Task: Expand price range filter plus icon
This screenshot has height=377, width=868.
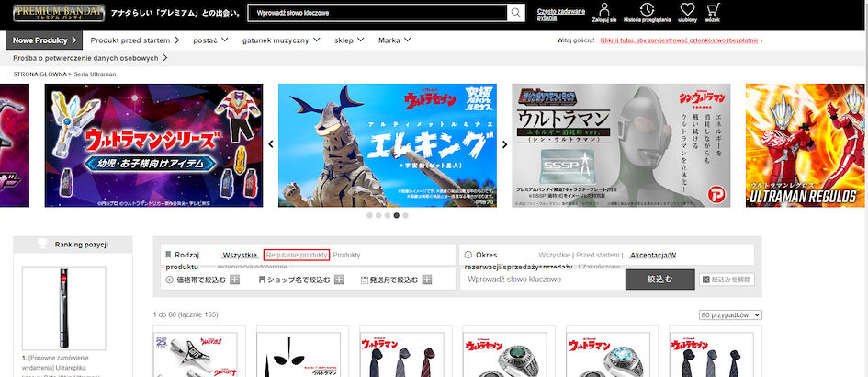Action: 234,280
